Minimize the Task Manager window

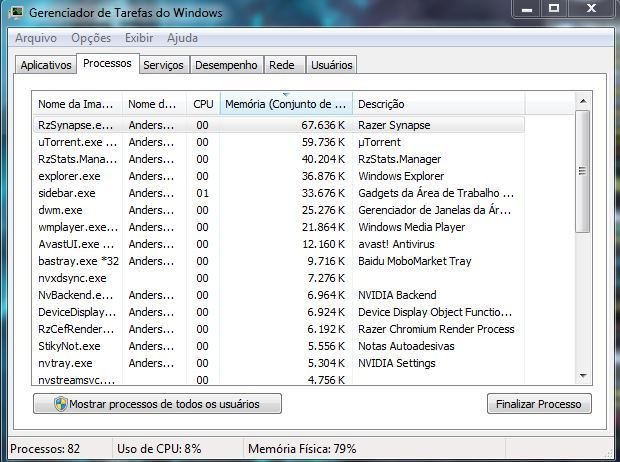(527, 9)
